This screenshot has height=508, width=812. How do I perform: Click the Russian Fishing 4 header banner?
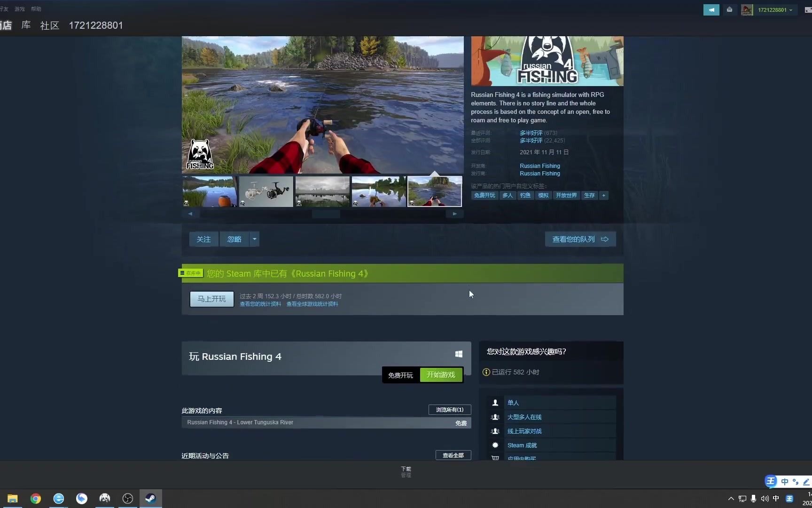(x=547, y=61)
